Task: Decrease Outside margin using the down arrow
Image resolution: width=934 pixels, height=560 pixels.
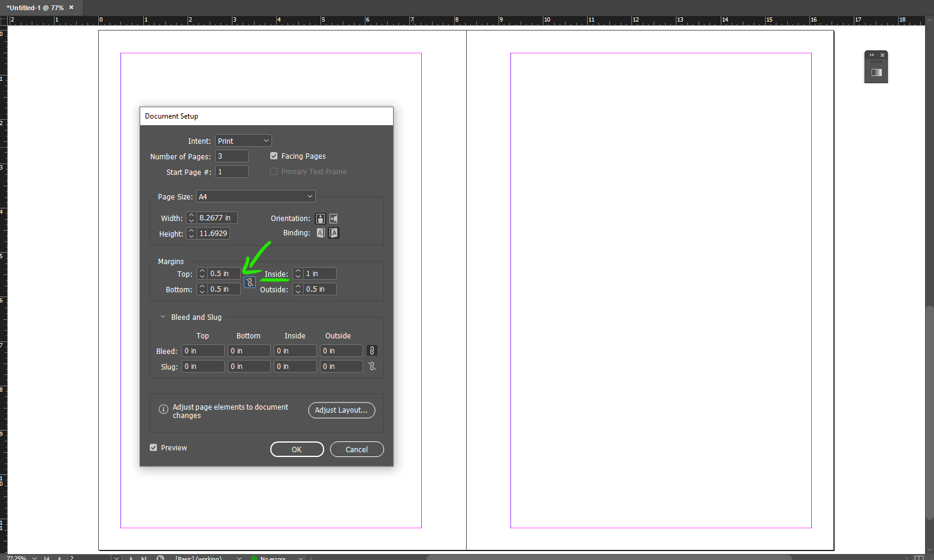Action: [298, 292]
